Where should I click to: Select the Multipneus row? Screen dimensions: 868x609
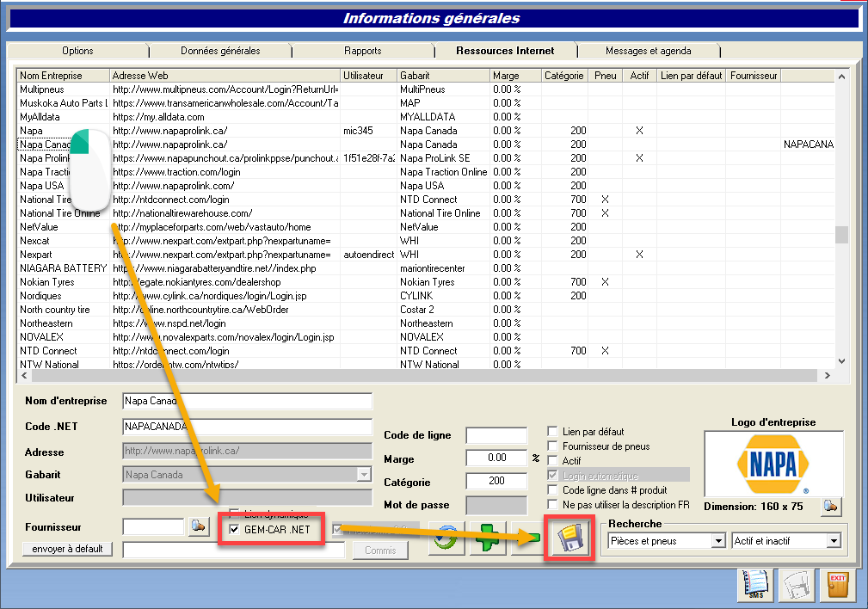(425, 89)
